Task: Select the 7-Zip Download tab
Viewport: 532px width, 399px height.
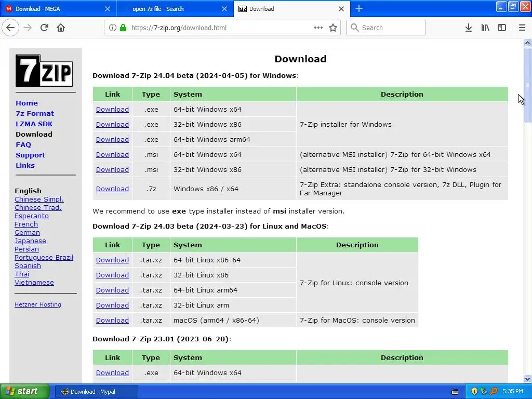Action: point(292,9)
